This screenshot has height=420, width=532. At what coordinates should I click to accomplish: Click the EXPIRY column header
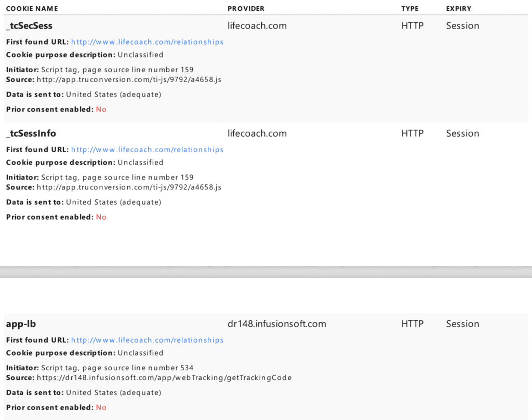point(458,9)
